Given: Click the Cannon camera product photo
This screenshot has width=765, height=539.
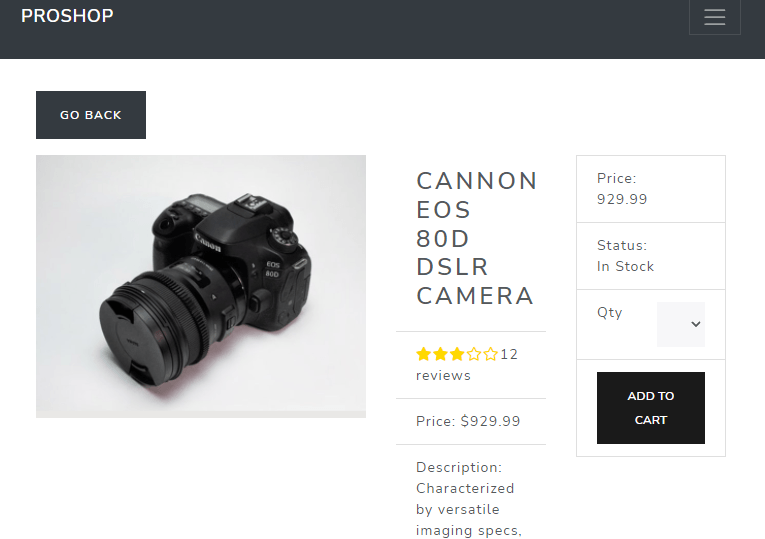Looking at the screenshot, I should click(x=201, y=286).
